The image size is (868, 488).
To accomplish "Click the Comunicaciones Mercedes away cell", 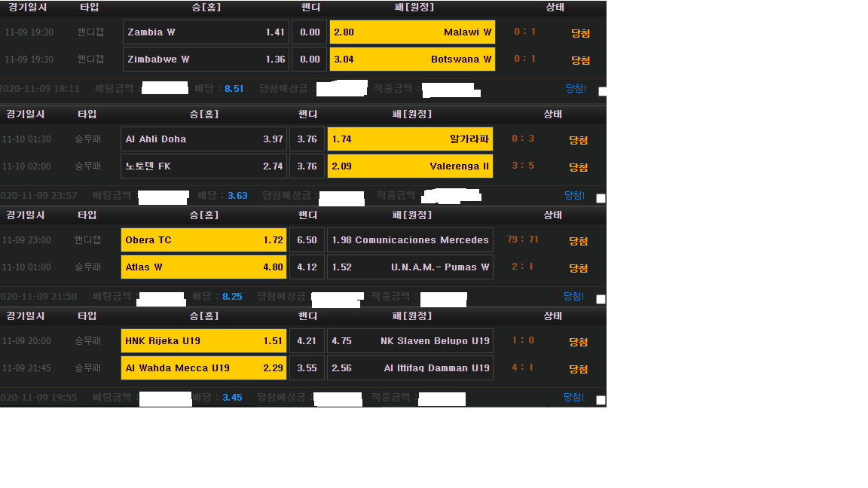I will click(410, 240).
